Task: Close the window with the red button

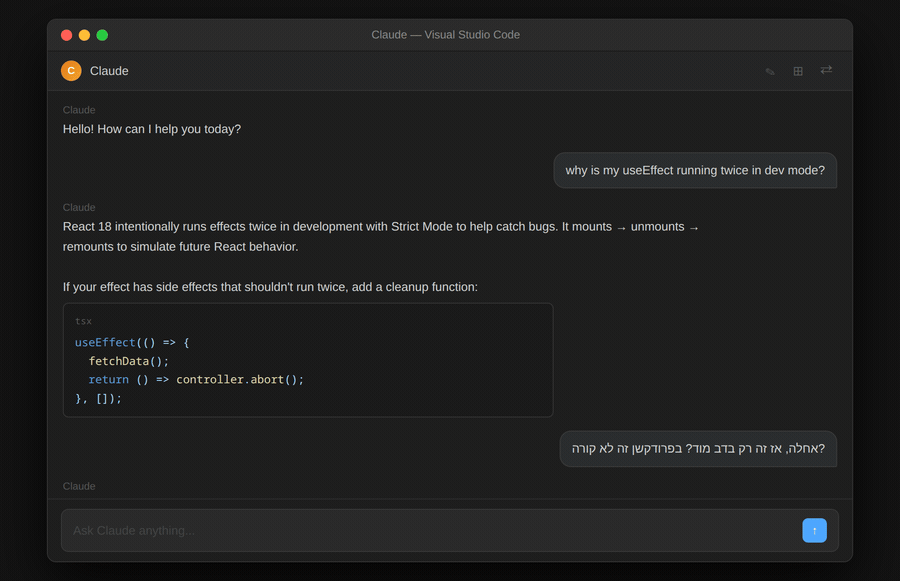Action: (67, 35)
